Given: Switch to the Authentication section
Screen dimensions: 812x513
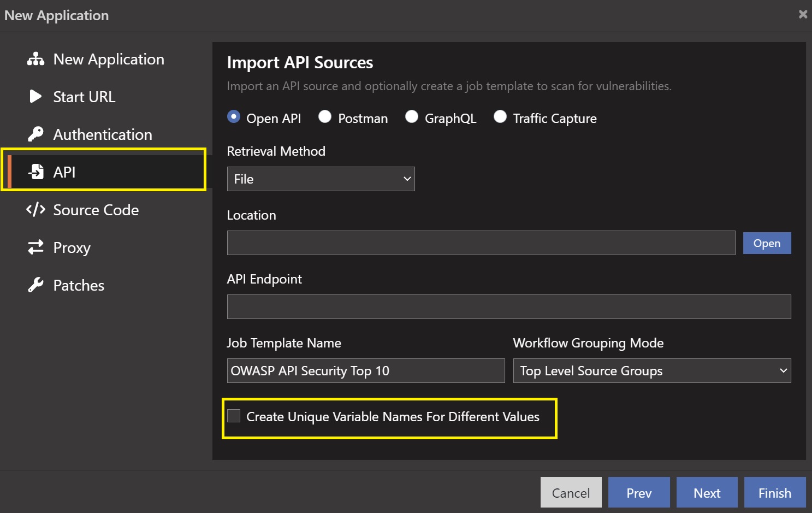Looking at the screenshot, I should [x=102, y=134].
